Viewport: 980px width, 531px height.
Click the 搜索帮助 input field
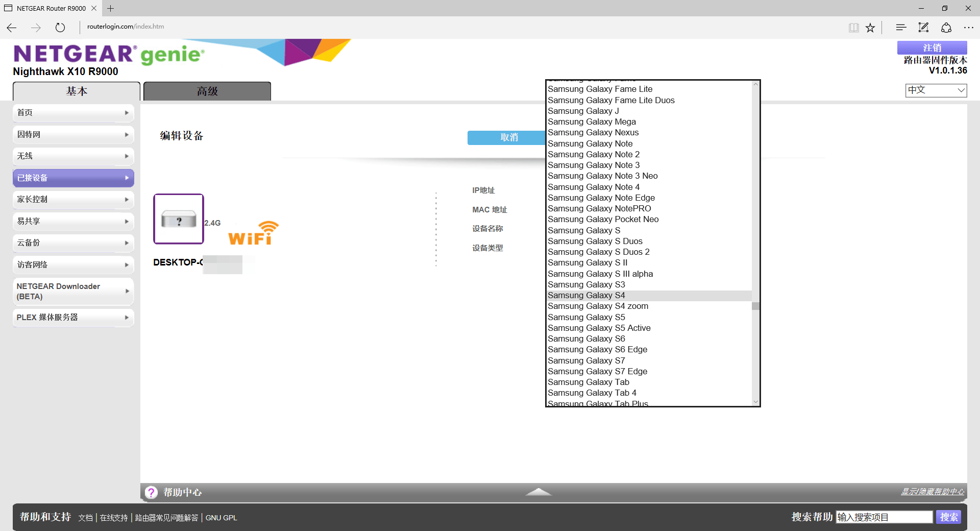(x=884, y=517)
